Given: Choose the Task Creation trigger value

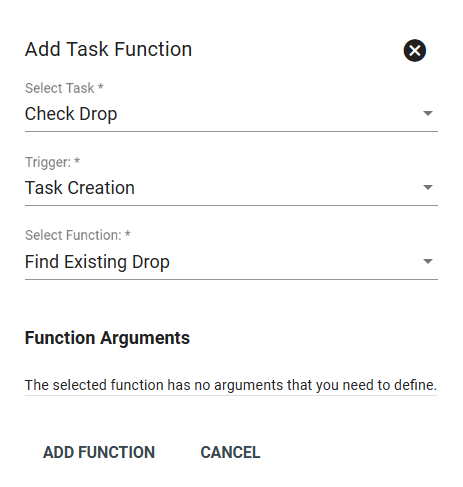Looking at the screenshot, I should pos(80,188).
